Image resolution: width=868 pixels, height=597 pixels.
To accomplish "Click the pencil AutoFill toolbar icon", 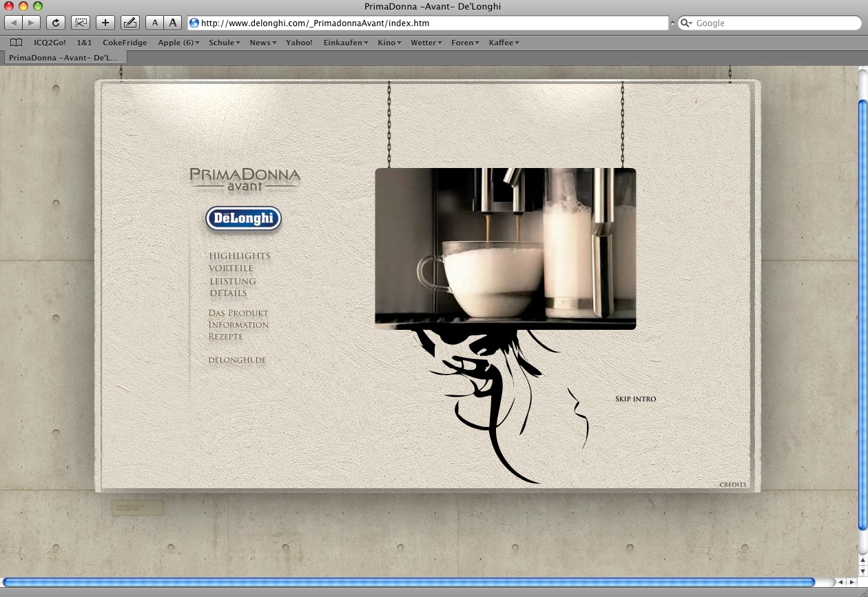I will point(130,23).
